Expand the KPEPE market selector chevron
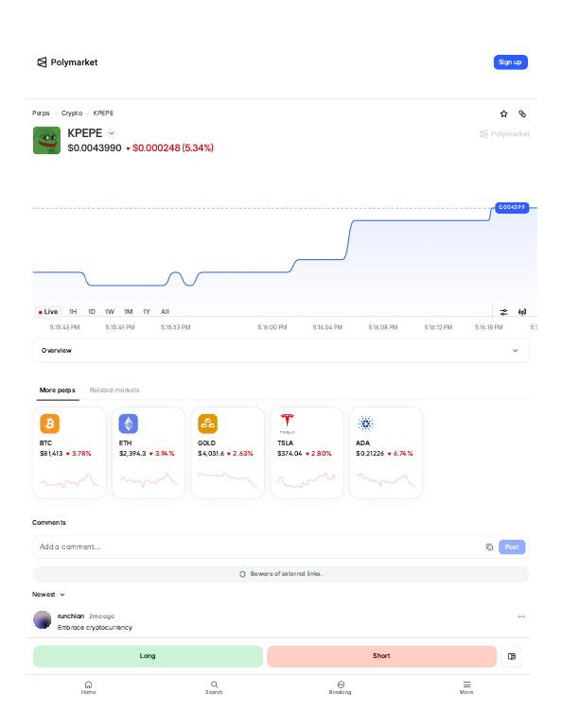Screen dimensions: 563x728 click(112, 133)
